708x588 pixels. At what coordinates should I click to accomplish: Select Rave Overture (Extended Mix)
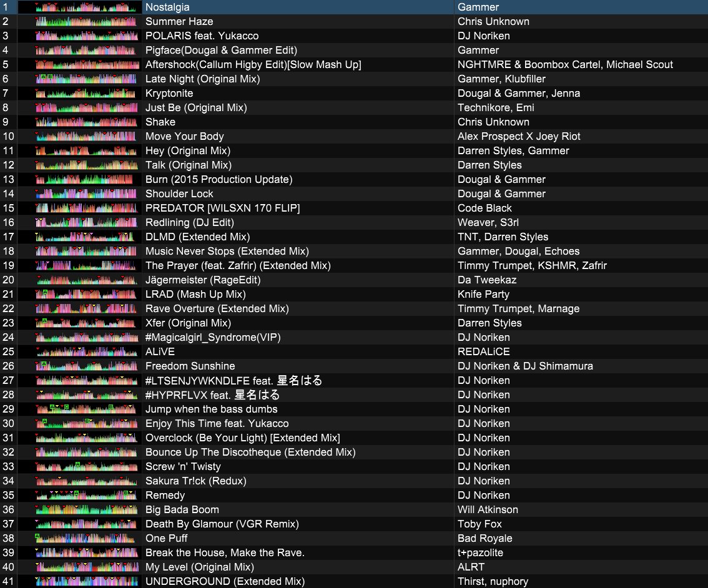217,308
